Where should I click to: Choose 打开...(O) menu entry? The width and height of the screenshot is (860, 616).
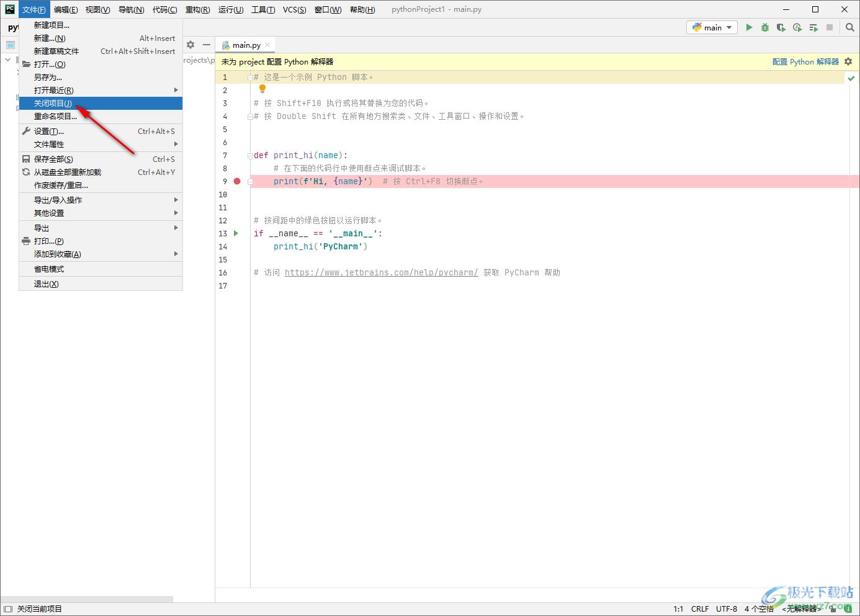coord(101,64)
